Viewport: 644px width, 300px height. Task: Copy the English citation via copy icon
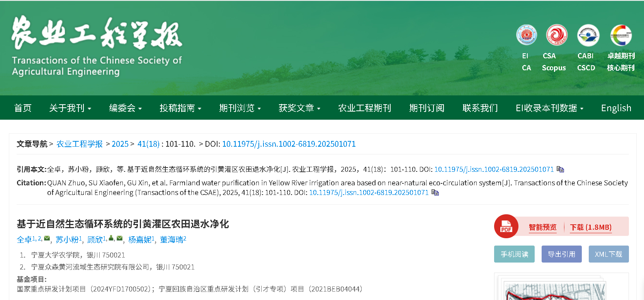pyautogui.click(x=435, y=192)
